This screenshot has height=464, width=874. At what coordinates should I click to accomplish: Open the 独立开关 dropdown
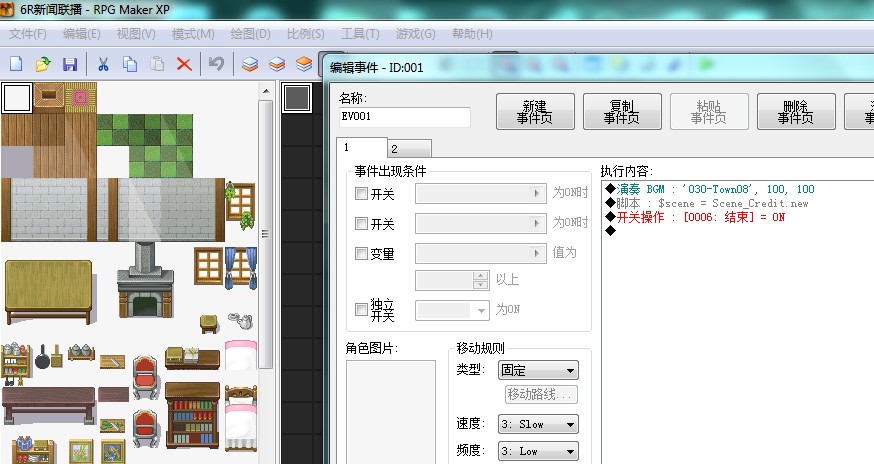(453, 310)
